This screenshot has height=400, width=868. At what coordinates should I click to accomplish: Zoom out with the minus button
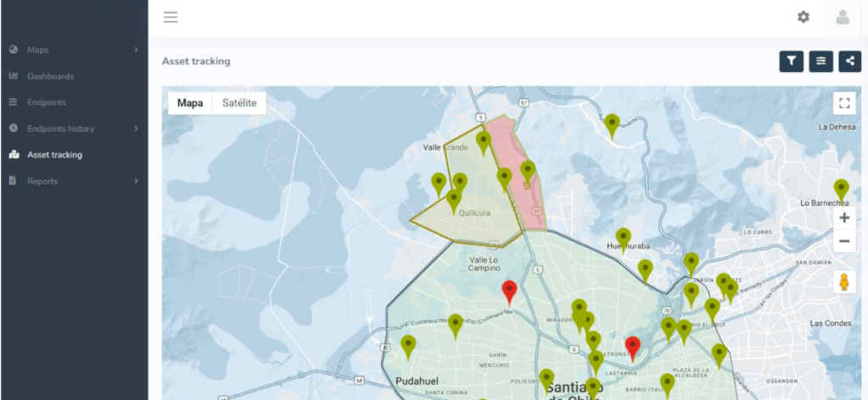click(x=844, y=241)
